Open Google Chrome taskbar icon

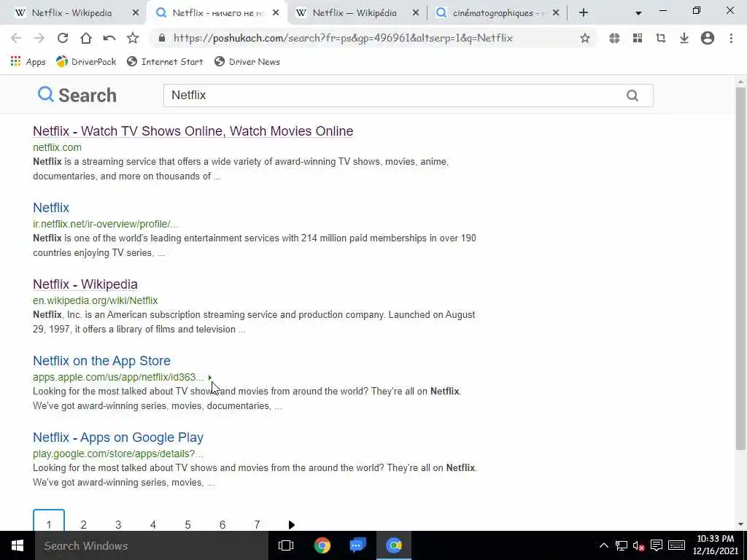pos(322,545)
